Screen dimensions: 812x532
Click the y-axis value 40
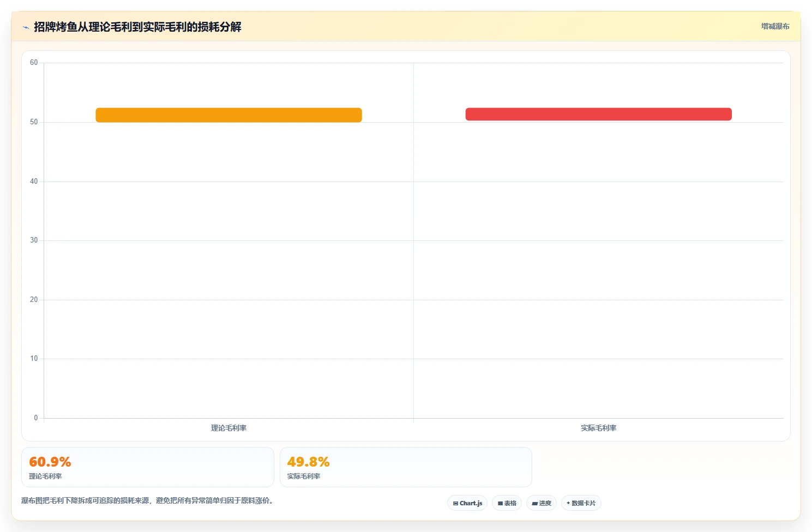(34, 182)
